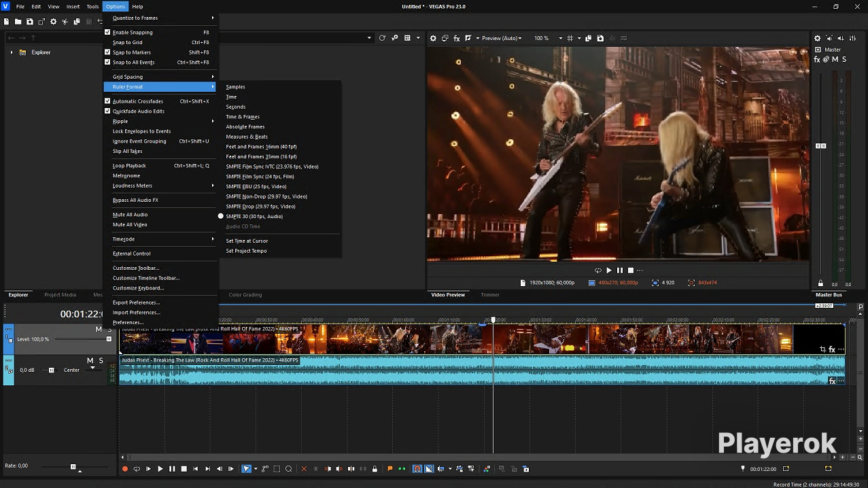Choose Time & Frames ruler format

(x=243, y=117)
